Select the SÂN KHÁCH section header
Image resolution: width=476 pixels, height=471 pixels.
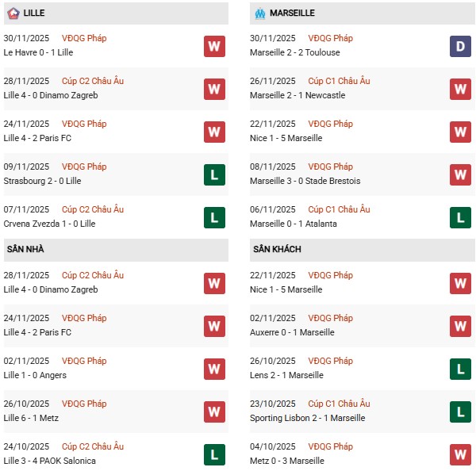[x=277, y=250]
